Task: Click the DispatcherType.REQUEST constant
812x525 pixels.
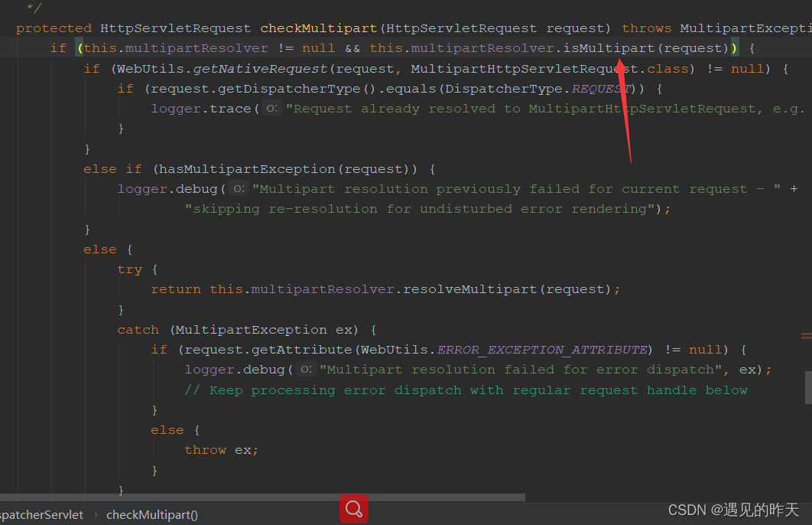Action: [x=538, y=89]
